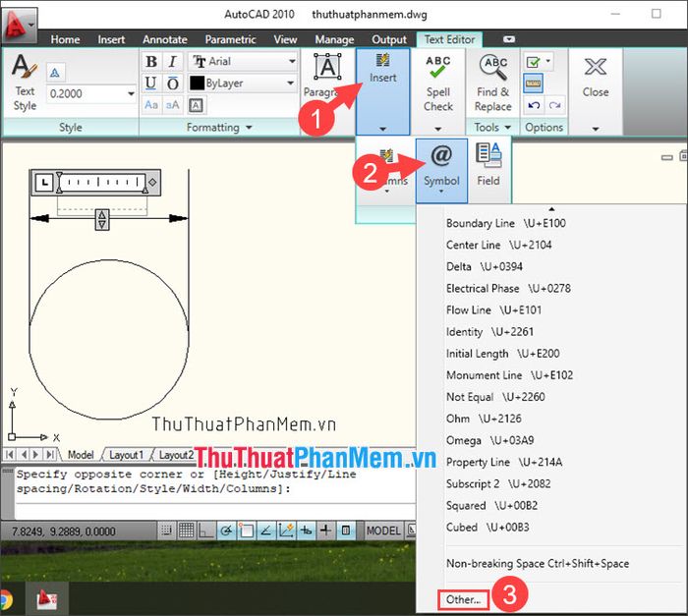The height and width of the screenshot is (616, 688).
Task: Toggle grid display in status bar
Action: tap(186, 531)
